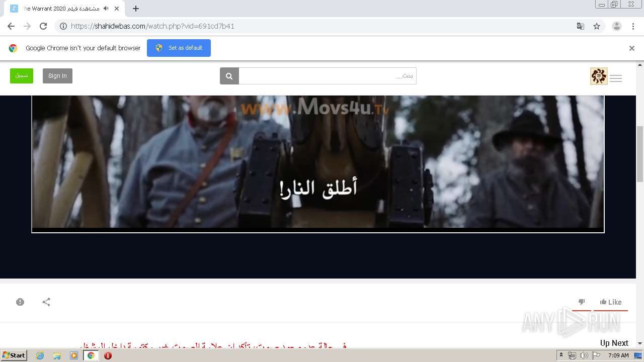Open a new browser tab
The width and height of the screenshot is (644, 362).
[136, 9]
